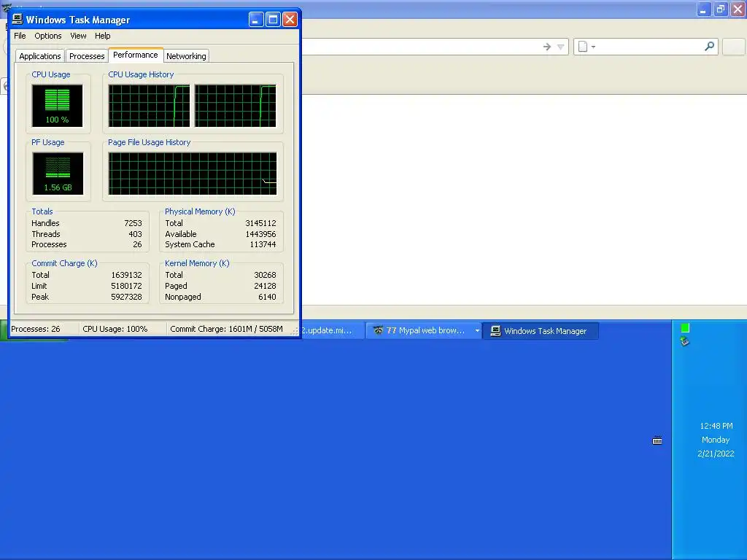Close the background browser window
This screenshot has height=560, width=747.
pyautogui.click(x=738, y=9)
